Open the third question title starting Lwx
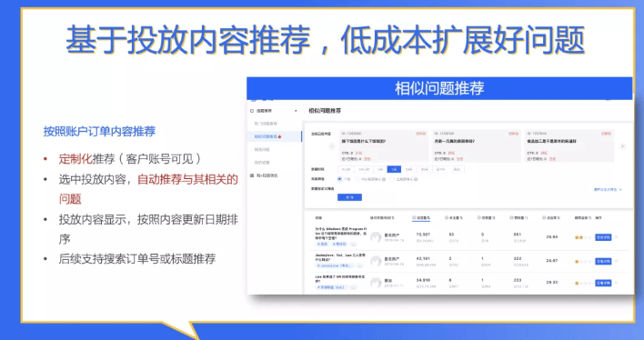This screenshot has width=644, height=340. [339, 279]
